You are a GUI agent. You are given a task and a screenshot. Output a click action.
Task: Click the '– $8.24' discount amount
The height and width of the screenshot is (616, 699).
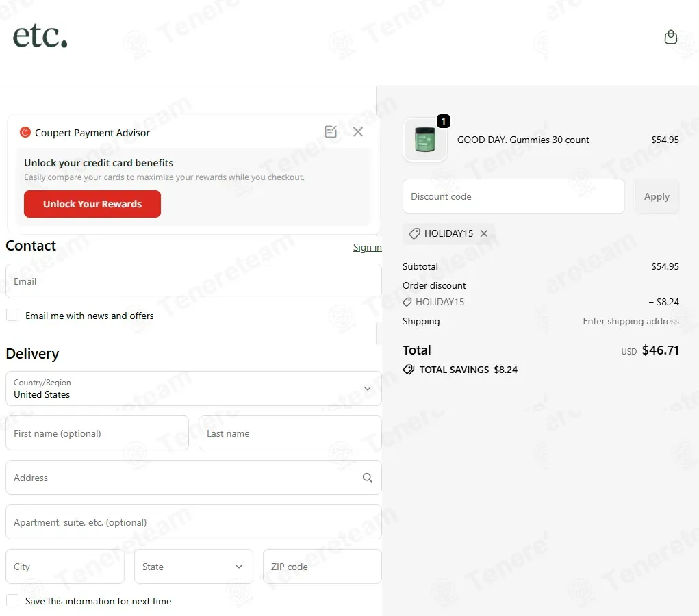click(664, 303)
